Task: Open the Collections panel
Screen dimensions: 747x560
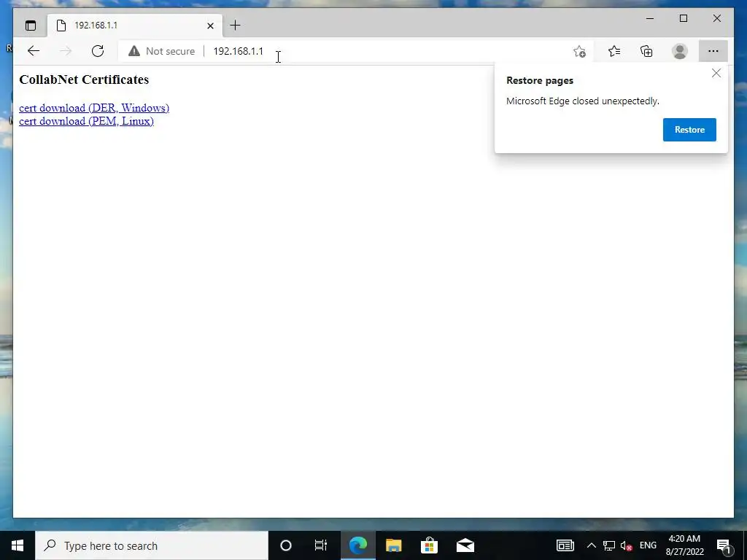Action: [646, 51]
